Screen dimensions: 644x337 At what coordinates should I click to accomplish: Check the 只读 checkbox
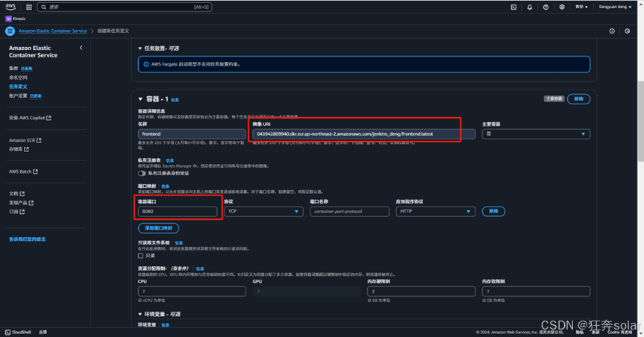point(140,256)
